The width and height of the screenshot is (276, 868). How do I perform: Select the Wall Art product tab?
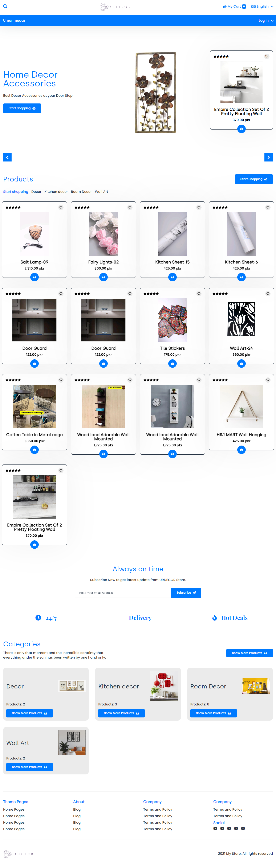coord(101,192)
